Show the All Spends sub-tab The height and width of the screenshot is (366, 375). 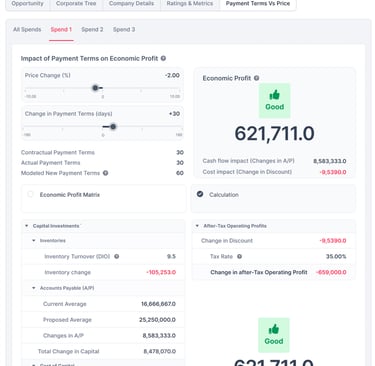(27, 30)
